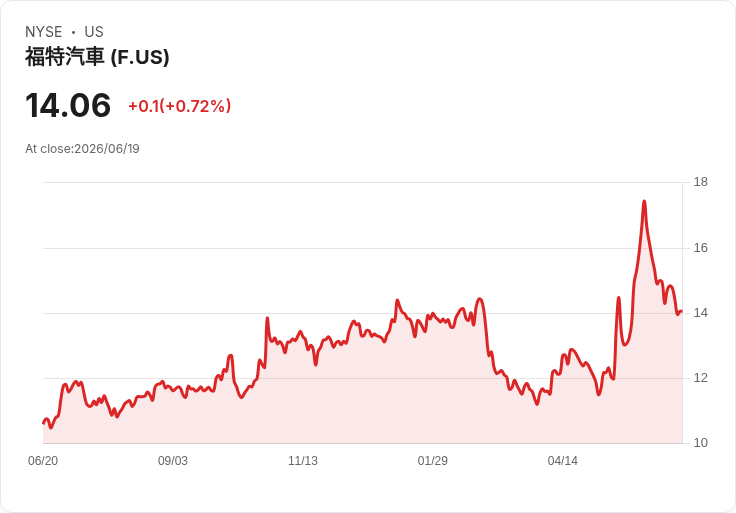Click the At close:2026/06/19 timestamp
The image size is (736, 513).
82,149
